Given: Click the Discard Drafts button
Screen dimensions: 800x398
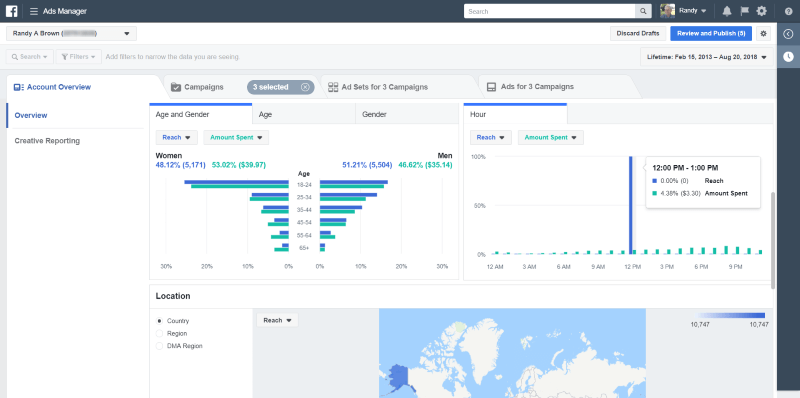Looking at the screenshot, I should (638, 34).
